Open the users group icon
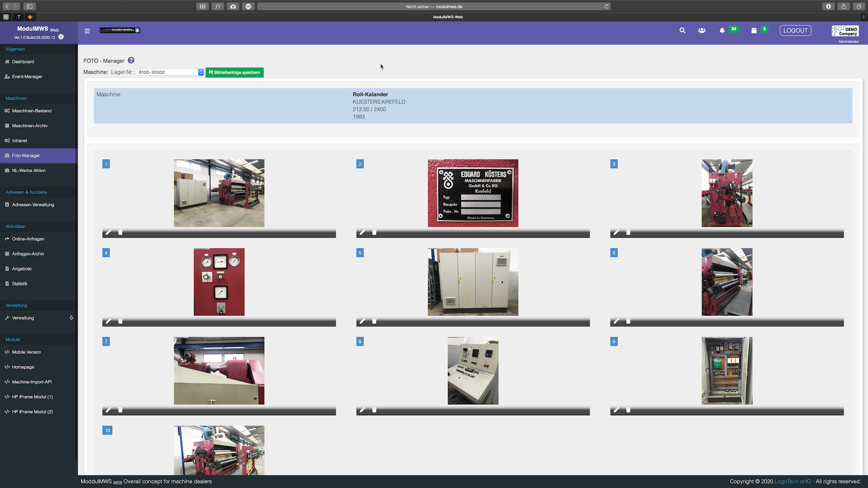The image size is (868, 488). click(x=702, y=31)
